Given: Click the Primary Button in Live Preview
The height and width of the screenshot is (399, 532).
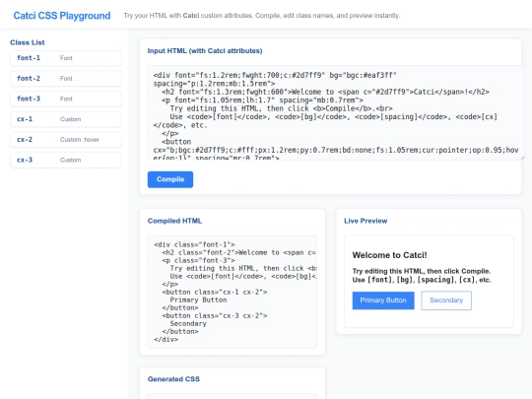Looking at the screenshot, I should [x=383, y=300].
